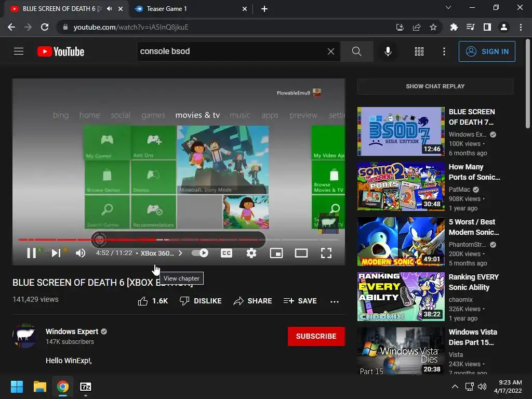532x399 pixels.
Task: Open the Windows Expert channel name link
Action: click(x=72, y=331)
